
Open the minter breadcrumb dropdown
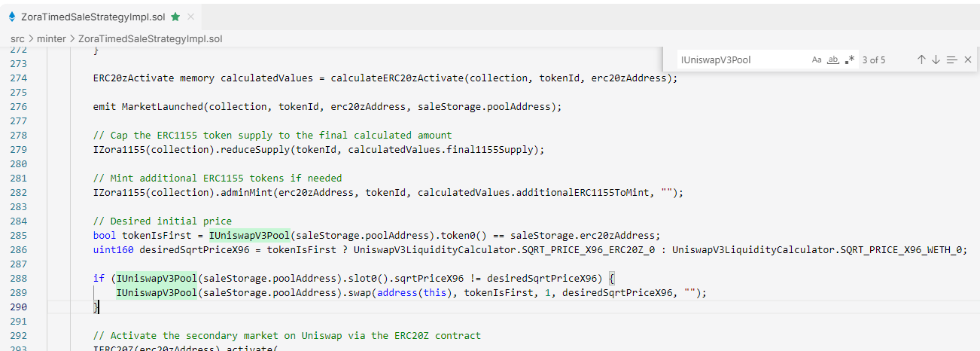(53, 38)
